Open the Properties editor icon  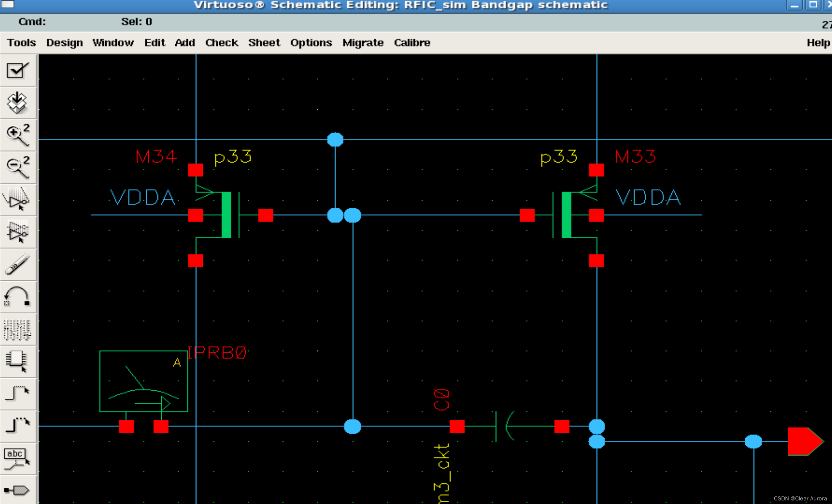pos(18,329)
